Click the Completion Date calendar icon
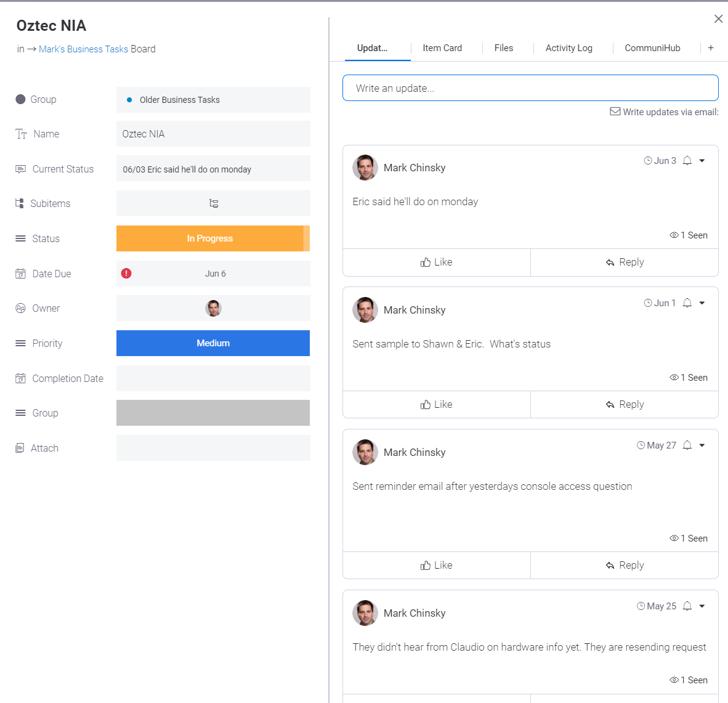The width and height of the screenshot is (728, 703). 20,378
